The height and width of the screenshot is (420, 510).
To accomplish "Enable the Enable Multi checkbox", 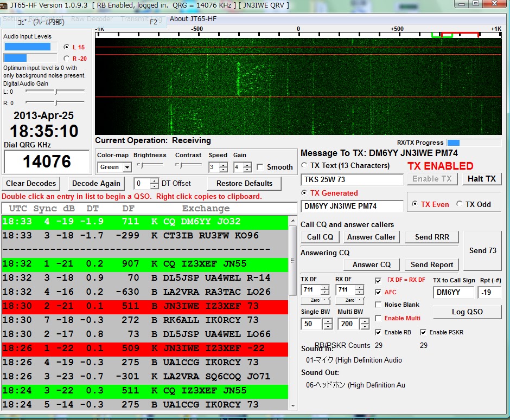I will click(378, 318).
